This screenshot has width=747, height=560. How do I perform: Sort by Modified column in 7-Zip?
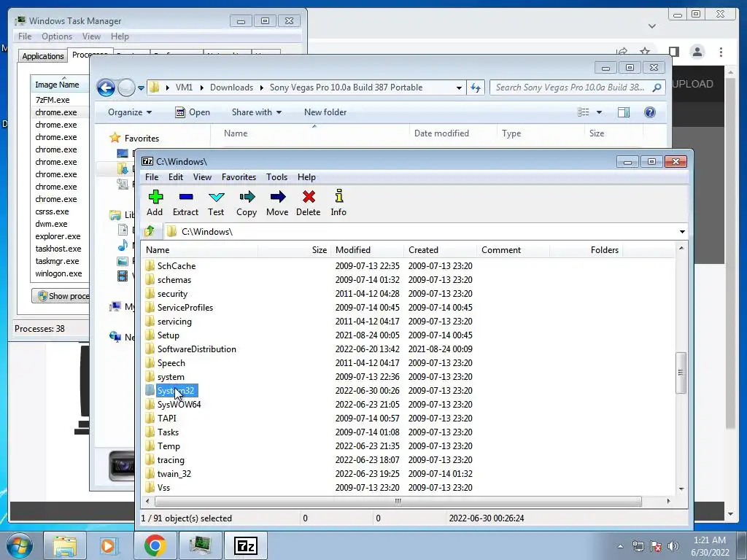tap(367, 250)
